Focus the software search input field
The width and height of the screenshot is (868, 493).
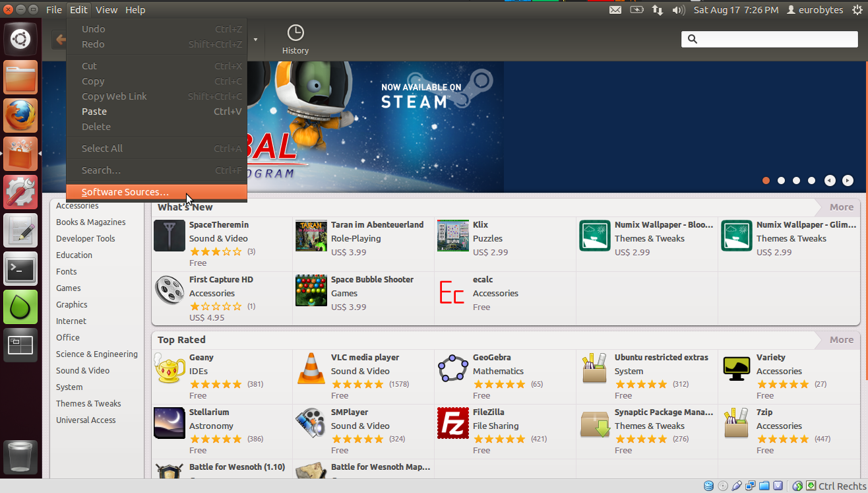click(x=770, y=39)
